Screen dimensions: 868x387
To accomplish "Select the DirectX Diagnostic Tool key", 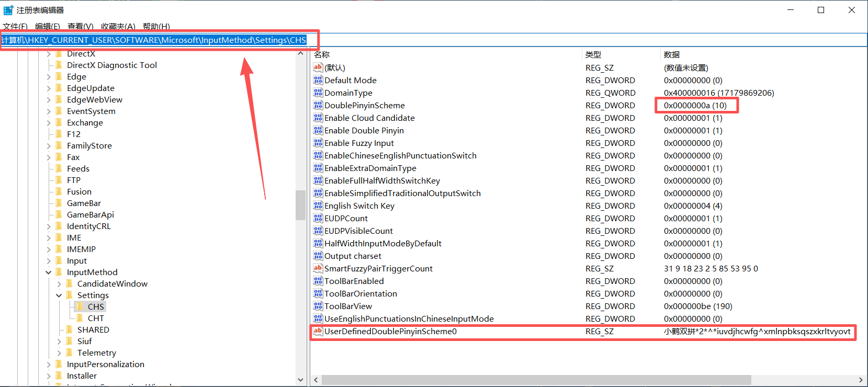I will pyautogui.click(x=112, y=65).
